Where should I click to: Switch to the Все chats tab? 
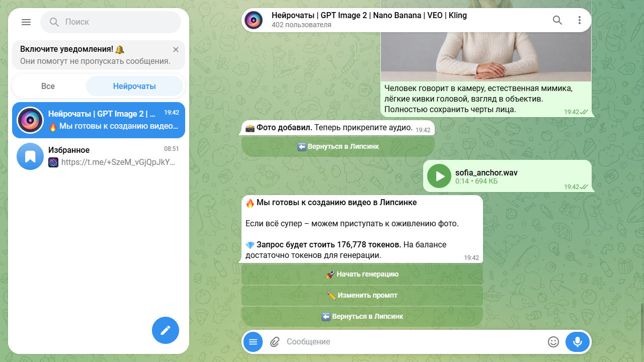click(48, 86)
